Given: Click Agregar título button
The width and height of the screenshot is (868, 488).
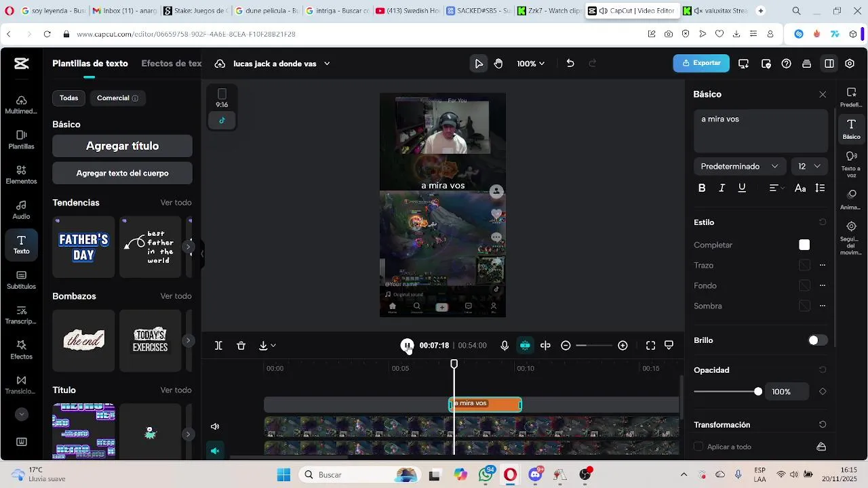Looking at the screenshot, I should [x=122, y=146].
